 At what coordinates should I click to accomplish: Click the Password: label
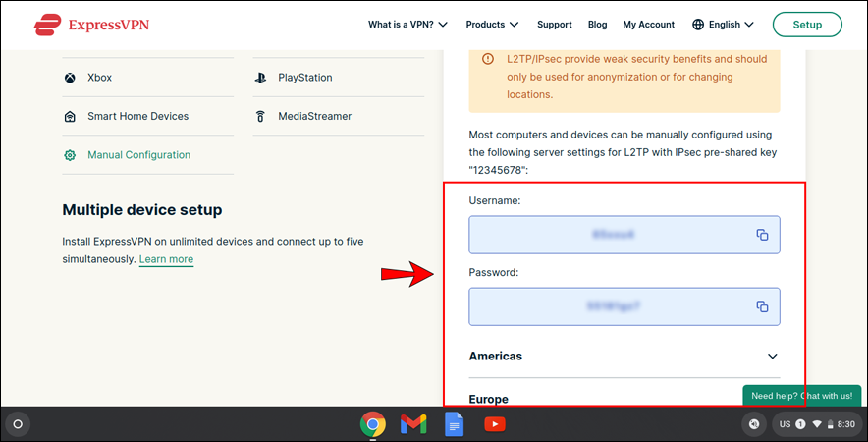(x=494, y=272)
